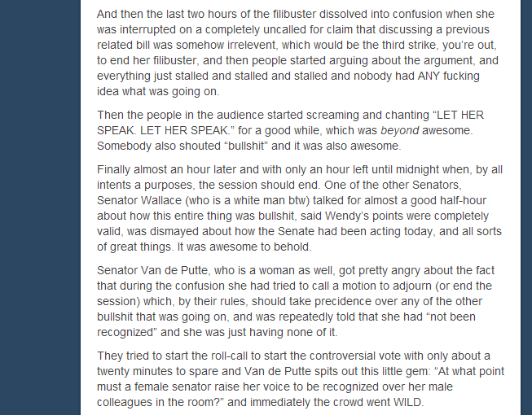532x415 pixels.
Task: Click the capitalized word "WILD"
Action: point(407,403)
